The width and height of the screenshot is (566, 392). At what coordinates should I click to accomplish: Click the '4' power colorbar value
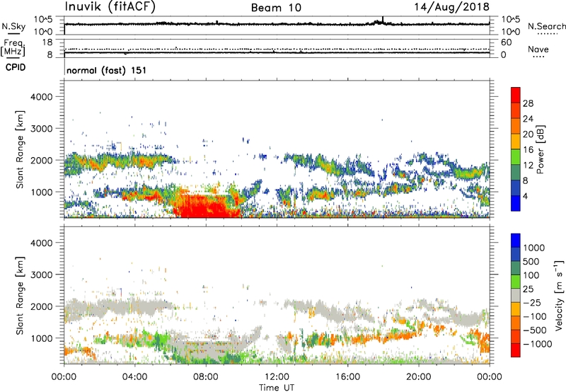click(525, 197)
